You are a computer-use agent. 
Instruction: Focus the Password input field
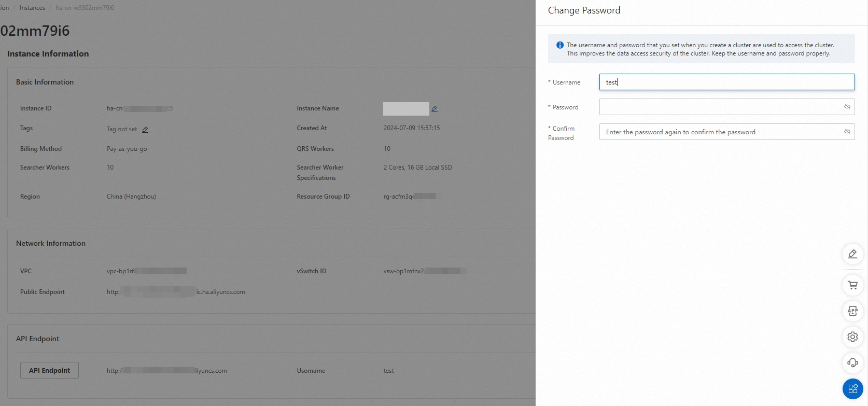(x=727, y=107)
